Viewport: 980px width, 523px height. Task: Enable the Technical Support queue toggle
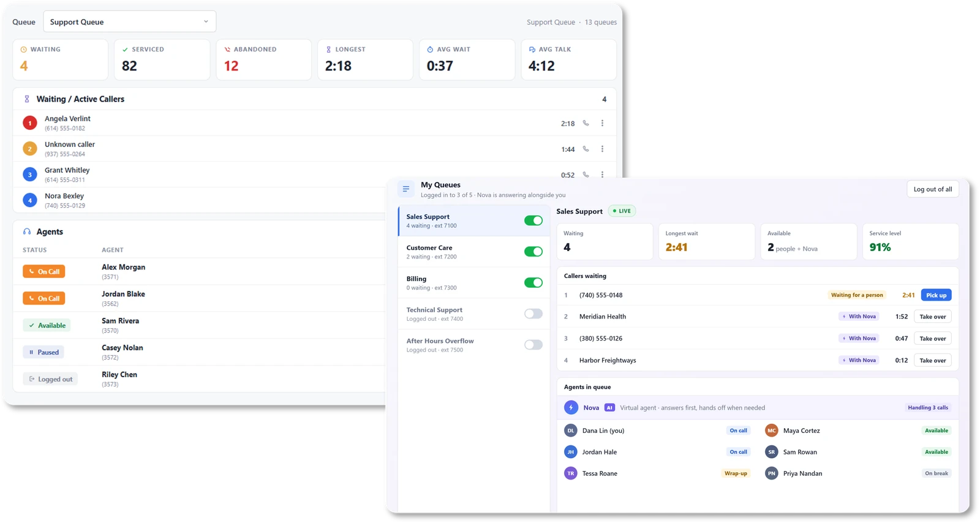point(533,314)
